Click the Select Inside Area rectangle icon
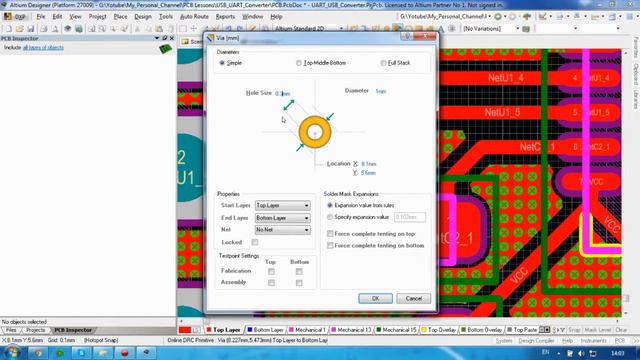This screenshot has height=360, width=640. (183, 29)
